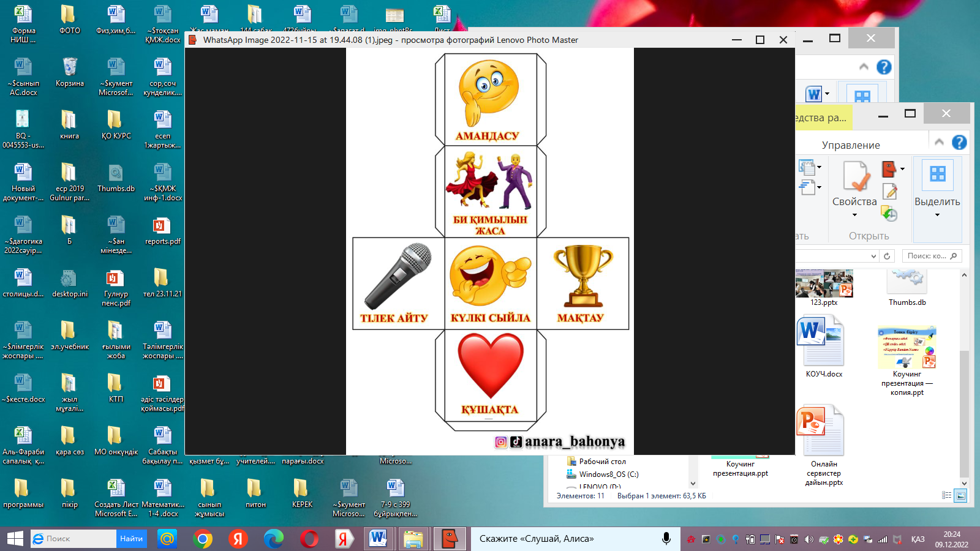Viewport: 980px width, 551px height.
Task: Open the питон folder on the desktop
Action: (x=255, y=493)
